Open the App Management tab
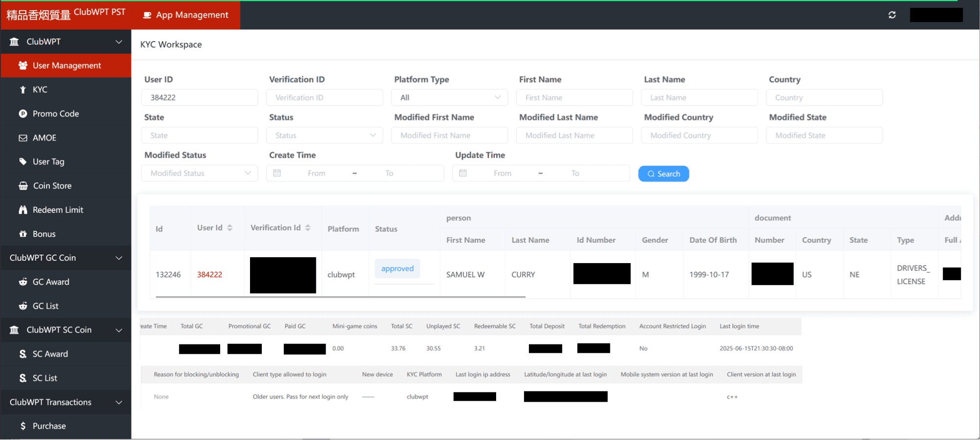The width and height of the screenshot is (980, 440). [186, 15]
